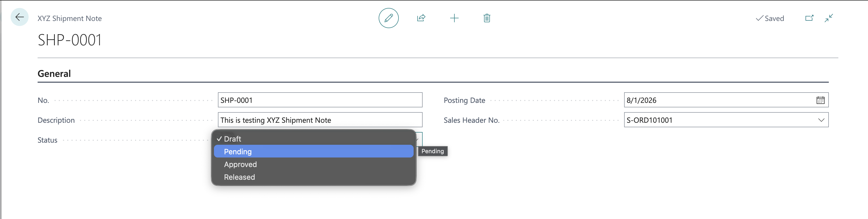
Task: Click the Description text field
Action: pyautogui.click(x=320, y=120)
